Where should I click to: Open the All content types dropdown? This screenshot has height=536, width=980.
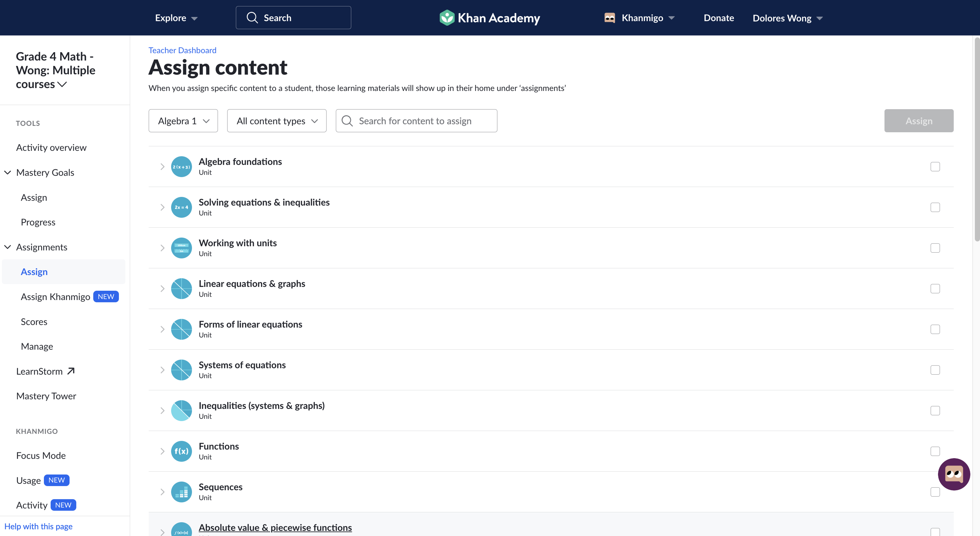pyautogui.click(x=277, y=121)
